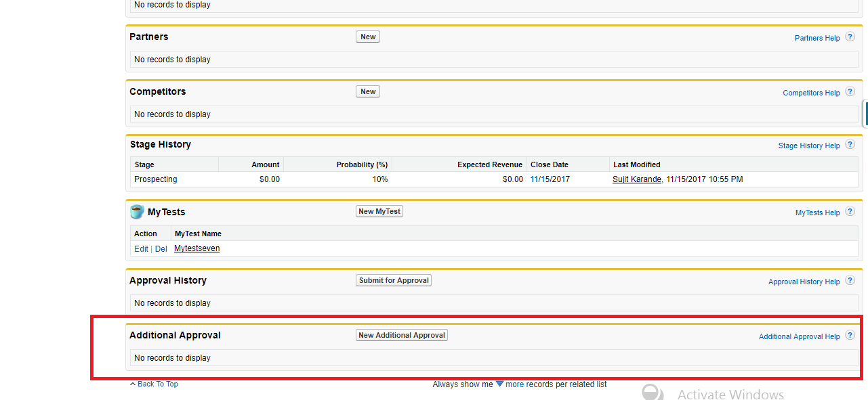Edit the Mytestseven record
The height and width of the screenshot is (400, 868).
coord(141,249)
